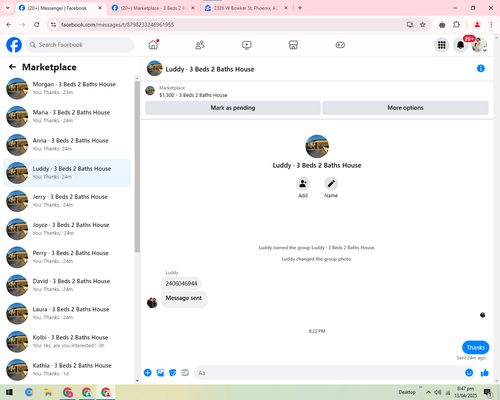
Task: Open the Facebook menu grid icon
Action: (442, 45)
